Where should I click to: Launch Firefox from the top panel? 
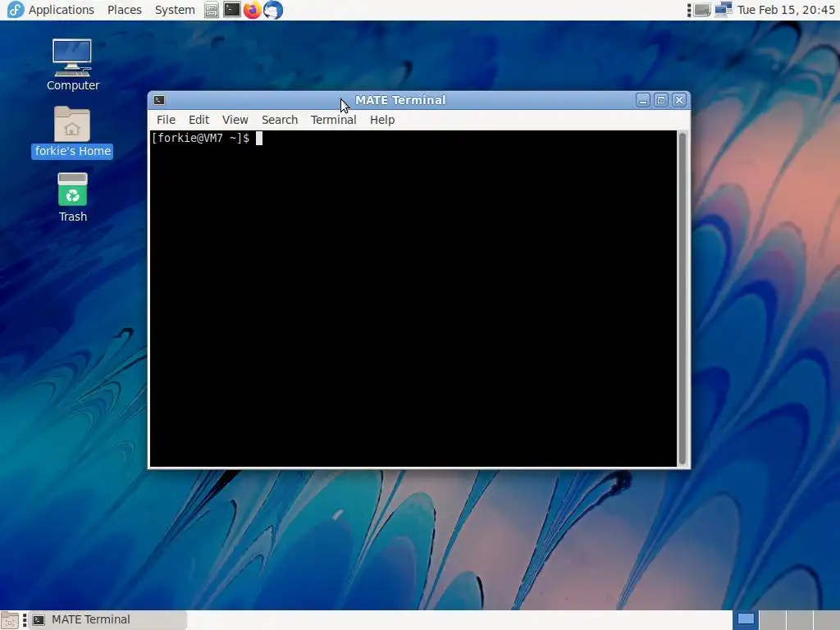click(252, 10)
